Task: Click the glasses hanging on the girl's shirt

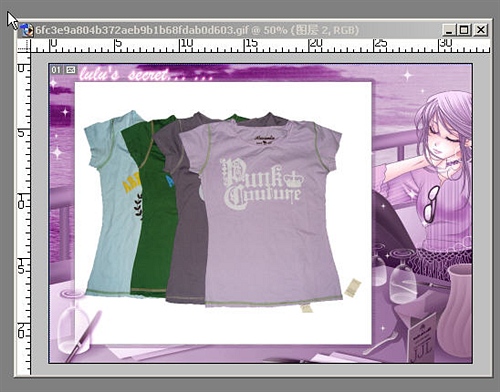Action: click(432, 204)
